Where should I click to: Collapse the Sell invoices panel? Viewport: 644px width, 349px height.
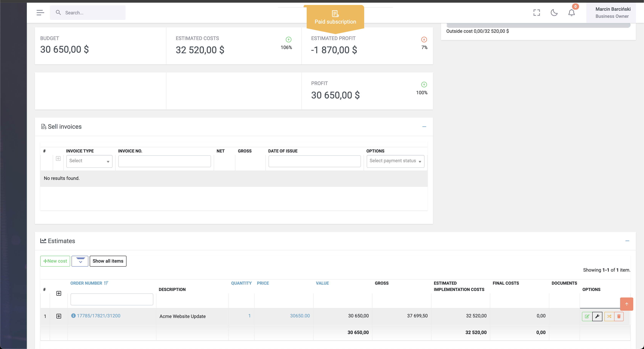424,127
